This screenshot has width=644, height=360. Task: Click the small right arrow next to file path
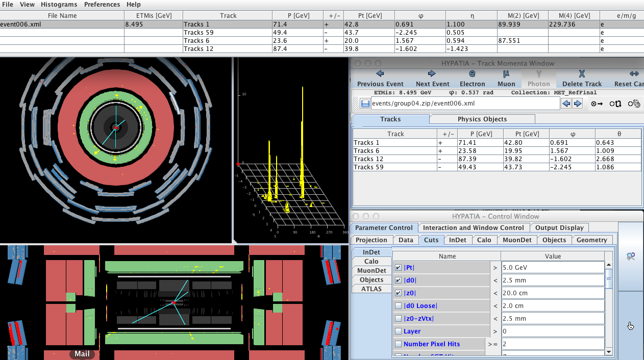click(578, 104)
